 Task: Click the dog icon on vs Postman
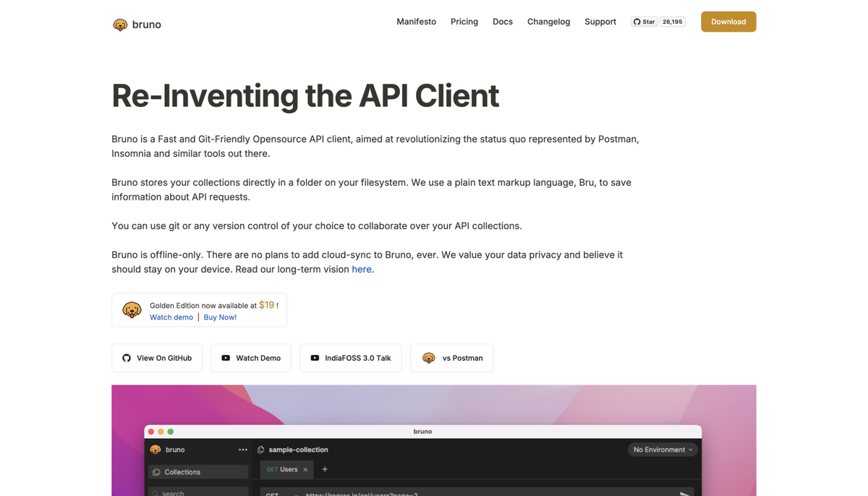coord(429,358)
